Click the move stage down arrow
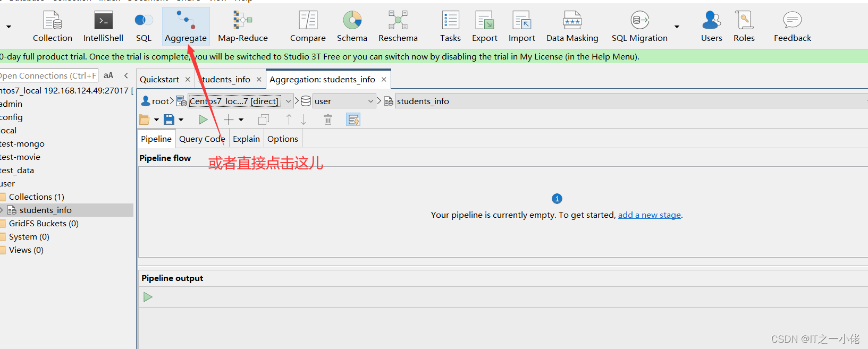Screen dimensions: 868x349 point(304,120)
